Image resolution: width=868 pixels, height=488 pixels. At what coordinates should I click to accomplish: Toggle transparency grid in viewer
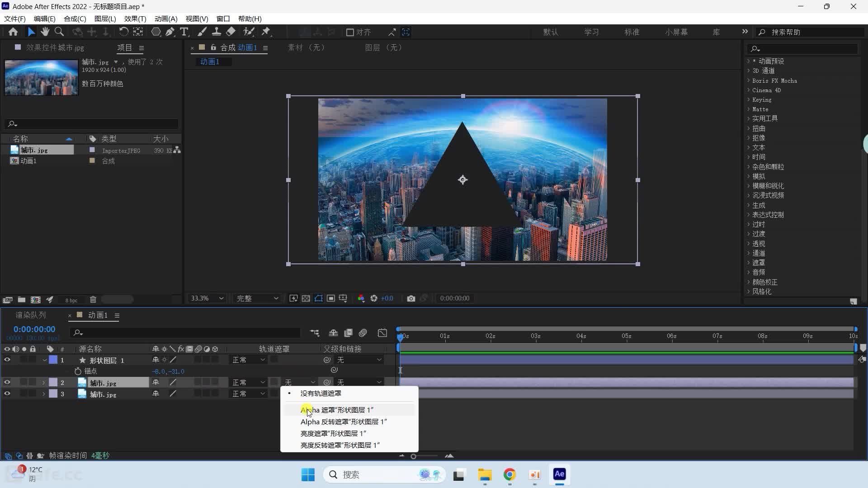(306, 299)
